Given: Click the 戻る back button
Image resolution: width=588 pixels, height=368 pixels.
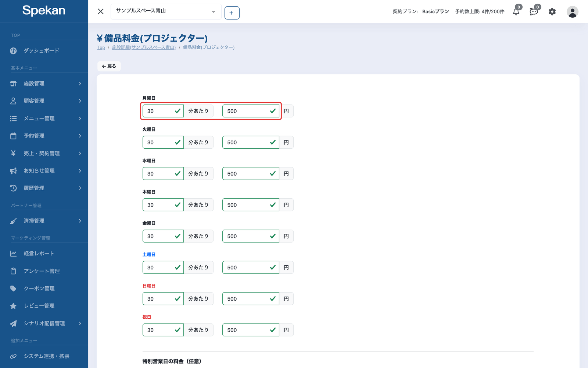Looking at the screenshot, I should tap(109, 66).
